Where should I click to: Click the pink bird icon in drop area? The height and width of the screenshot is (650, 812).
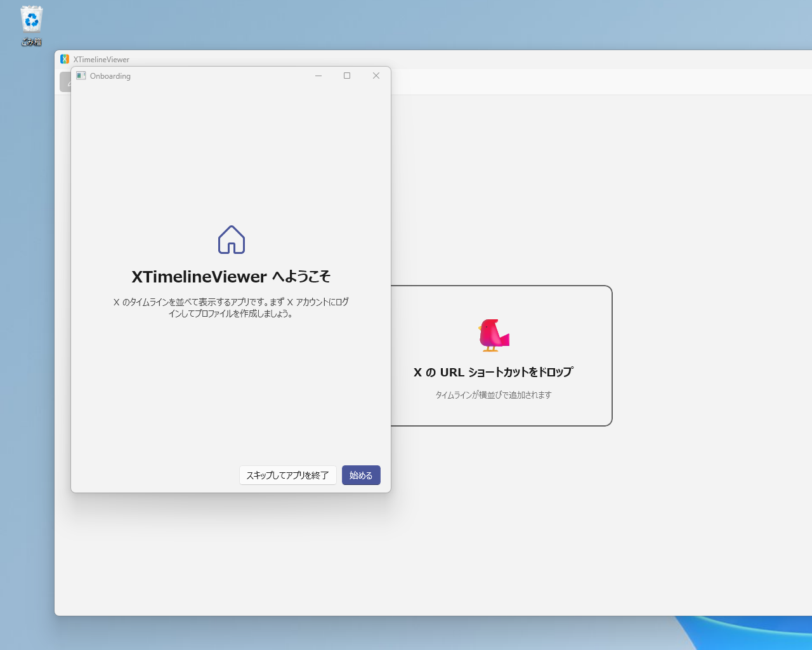pyautogui.click(x=494, y=335)
